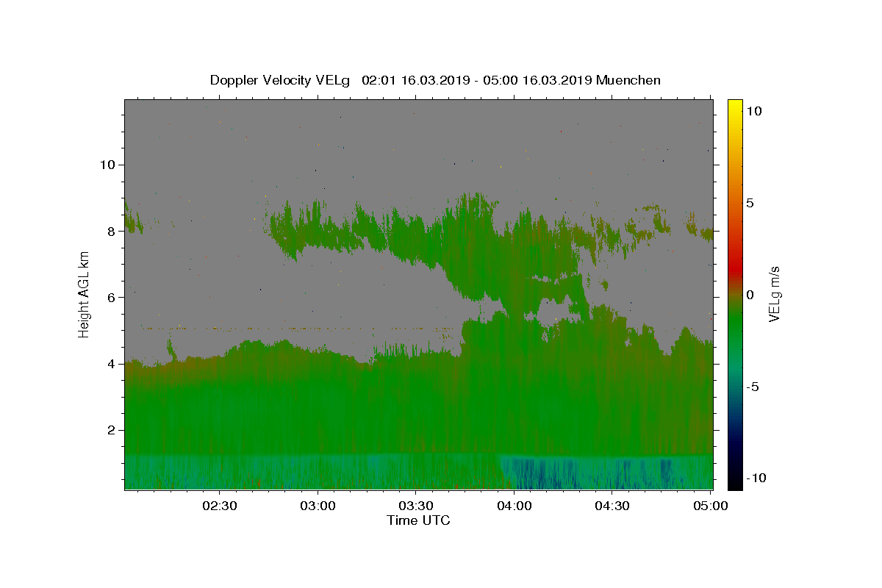Select the 'Muenchen' location text in the title
Image resolution: width=882 pixels, height=588 pixels.
(x=628, y=80)
